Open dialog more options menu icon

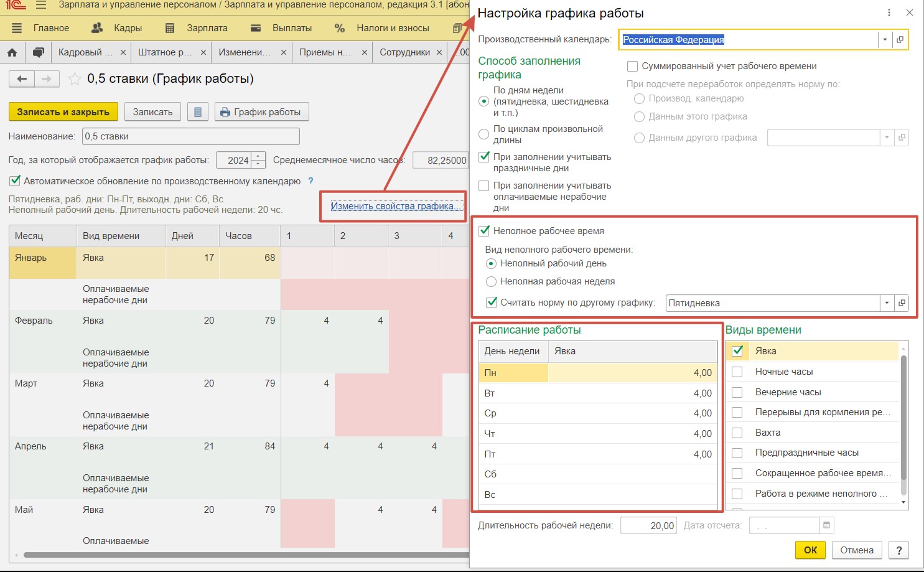889,12
